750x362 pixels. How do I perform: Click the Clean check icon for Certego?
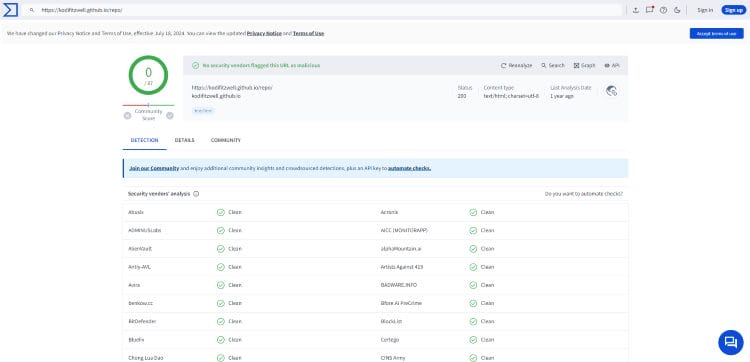(x=473, y=340)
